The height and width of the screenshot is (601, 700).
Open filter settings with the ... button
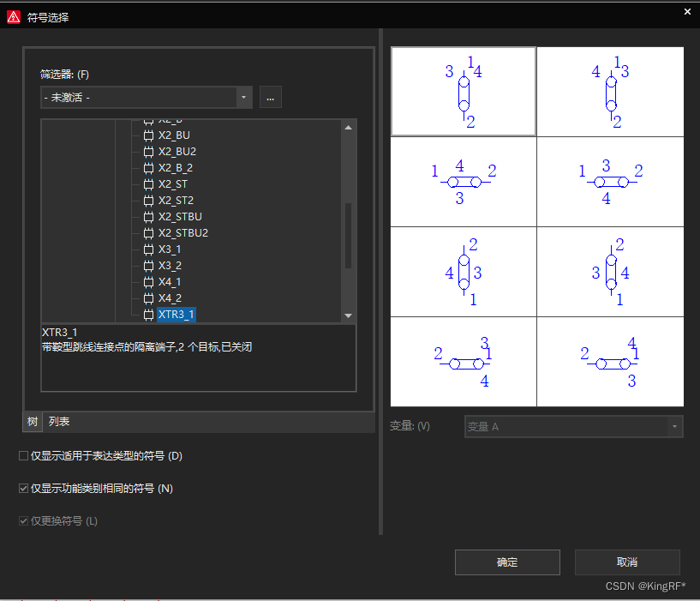pyautogui.click(x=271, y=98)
